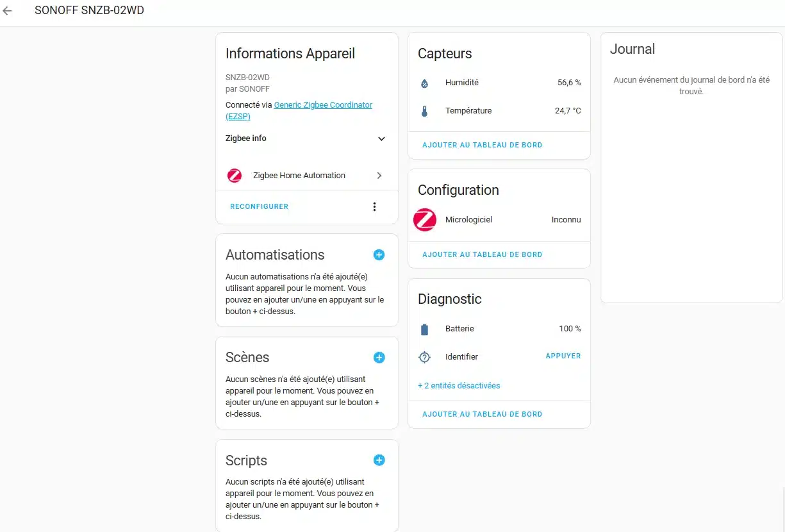Click the 24,7 °C temperature value
This screenshot has width=785, height=532.
coord(568,111)
